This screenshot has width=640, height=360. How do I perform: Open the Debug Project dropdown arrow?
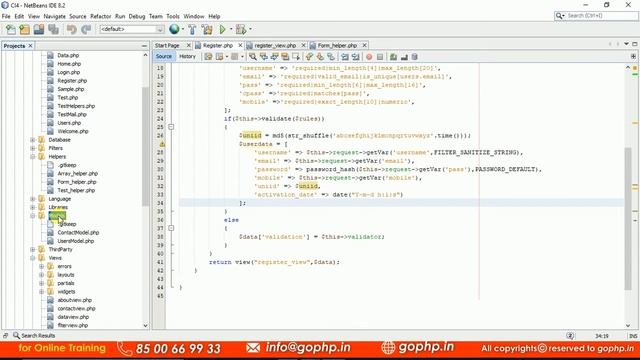pos(250,29)
